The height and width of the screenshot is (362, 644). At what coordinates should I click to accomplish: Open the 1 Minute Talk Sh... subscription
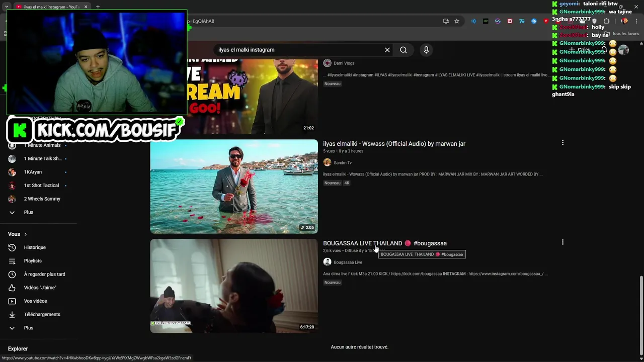pyautogui.click(x=38, y=159)
